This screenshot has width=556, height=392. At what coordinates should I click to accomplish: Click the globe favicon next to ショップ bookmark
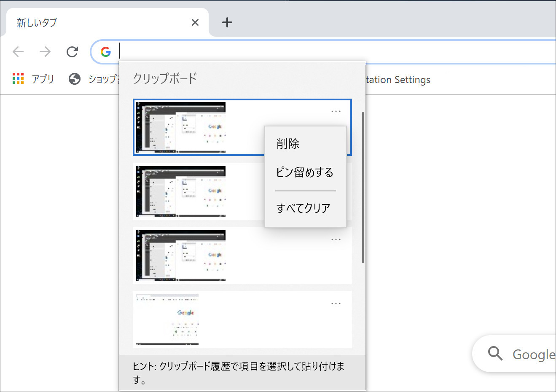[x=74, y=79]
